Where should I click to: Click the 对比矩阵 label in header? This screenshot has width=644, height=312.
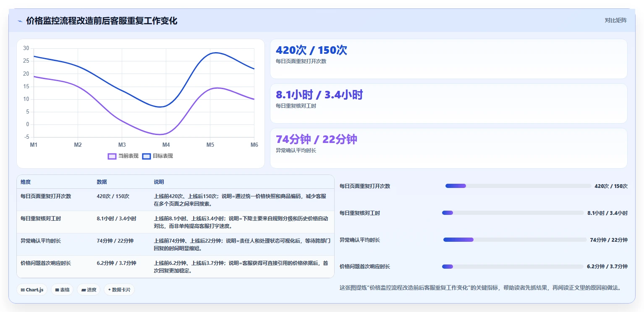615,20
